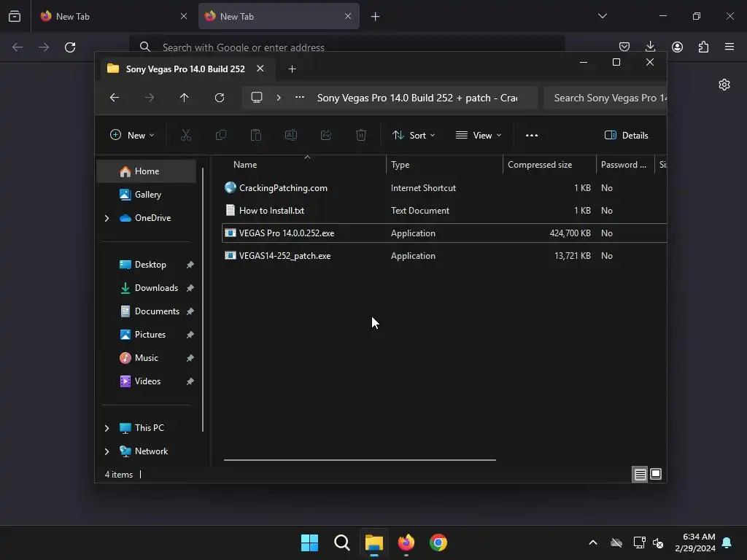Expand This PC tree node
This screenshot has width=747, height=560.
[107, 428]
